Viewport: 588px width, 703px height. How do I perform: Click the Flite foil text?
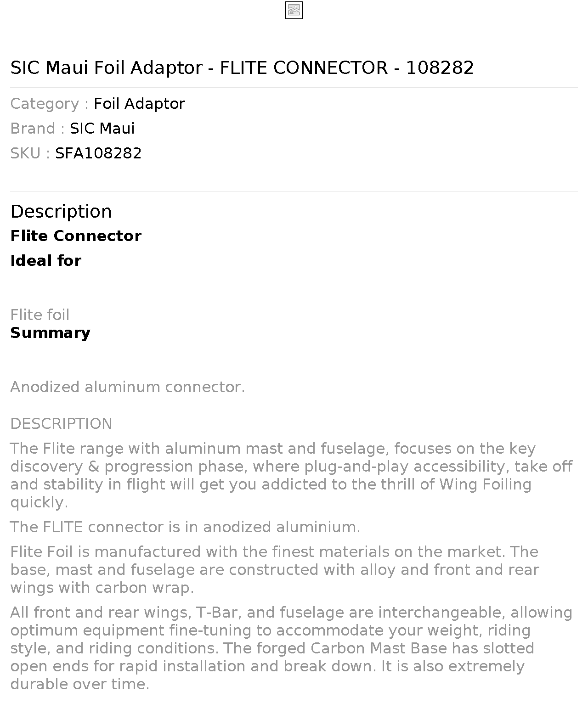(x=40, y=315)
